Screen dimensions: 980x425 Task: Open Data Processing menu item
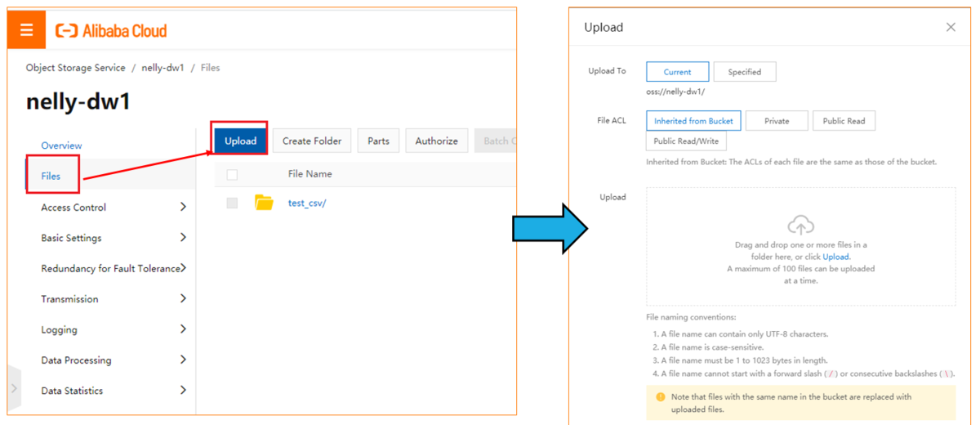[76, 360]
